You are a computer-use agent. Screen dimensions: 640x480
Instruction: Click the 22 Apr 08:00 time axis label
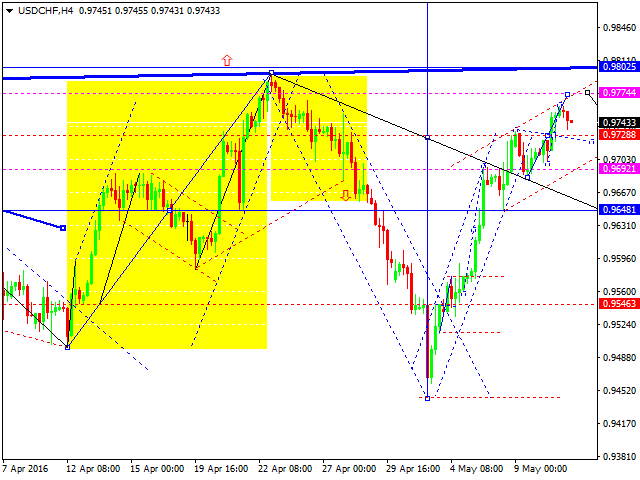pos(285,469)
